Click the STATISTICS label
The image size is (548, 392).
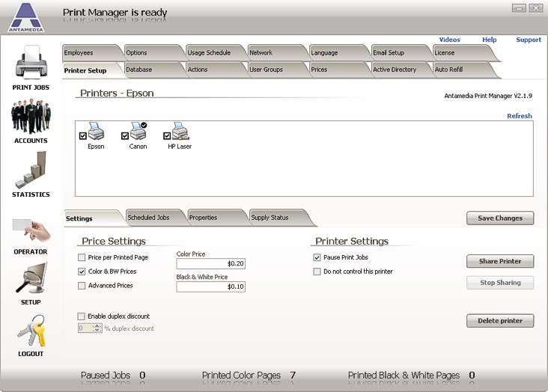click(x=31, y=195)
